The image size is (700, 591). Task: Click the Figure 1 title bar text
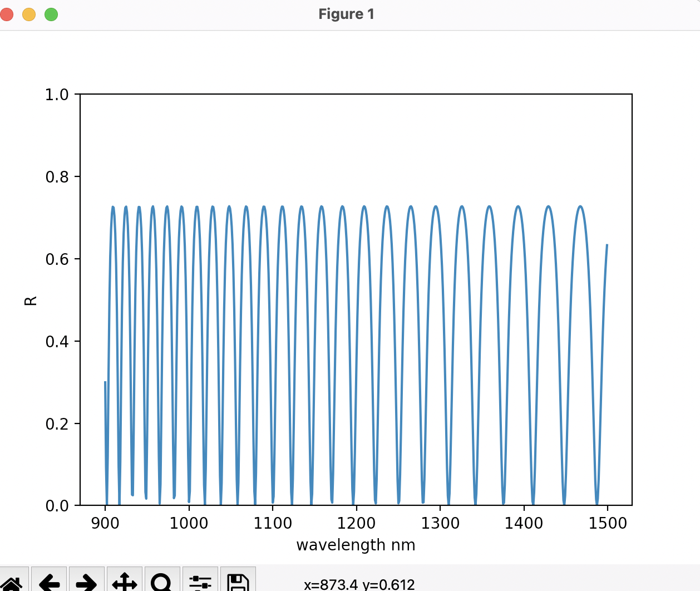tap(346, 14)
